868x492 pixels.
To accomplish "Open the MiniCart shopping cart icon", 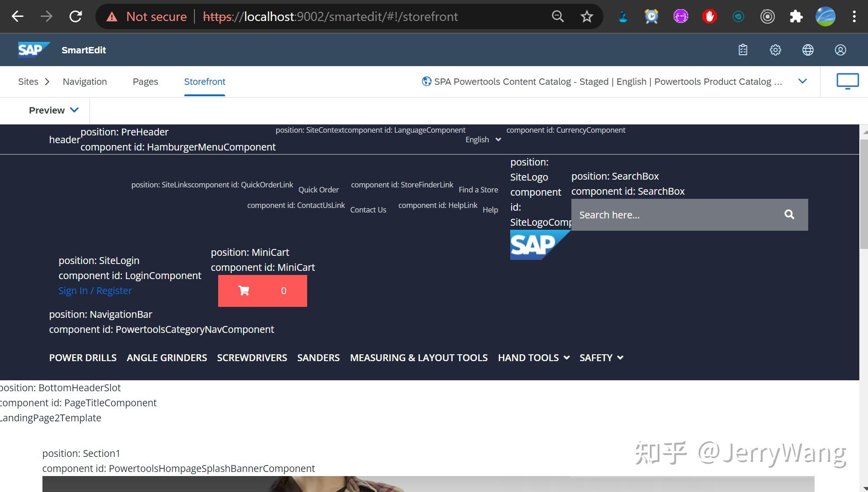I will click(244, 290).
